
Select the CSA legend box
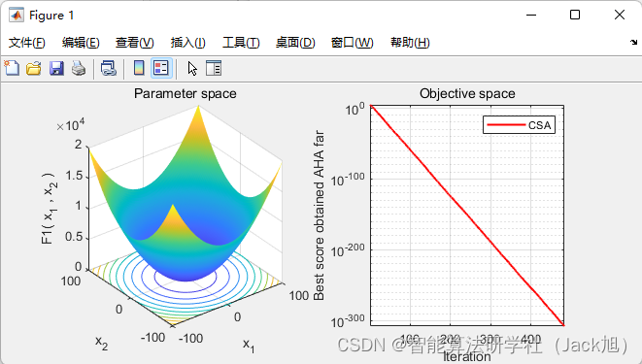point(520,125)
